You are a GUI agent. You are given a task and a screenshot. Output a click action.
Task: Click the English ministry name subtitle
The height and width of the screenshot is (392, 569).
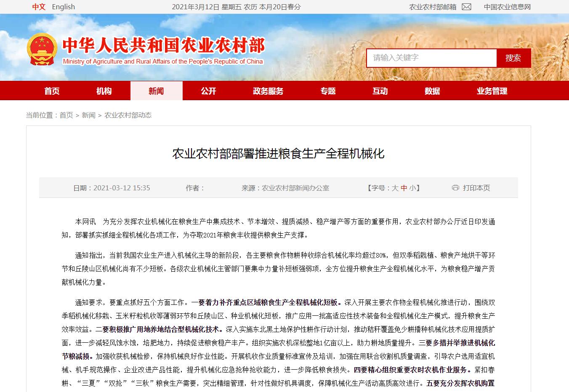163,61
